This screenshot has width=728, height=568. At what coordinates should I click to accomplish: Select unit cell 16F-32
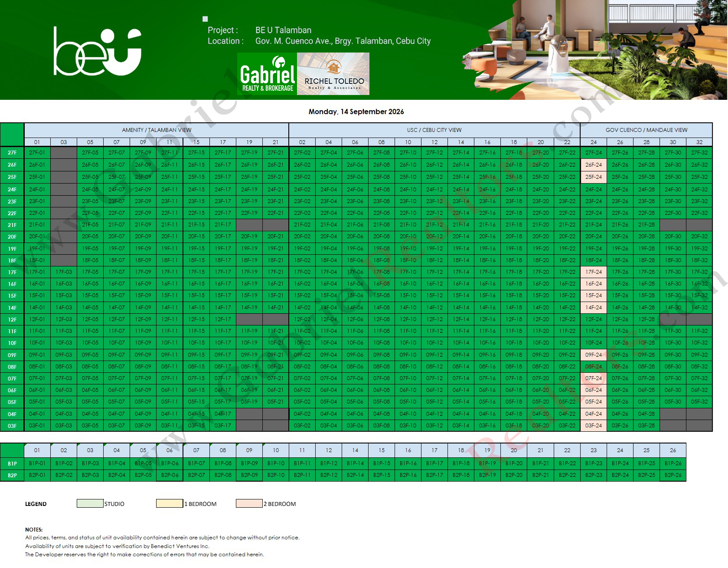click(x=699, y=284)
